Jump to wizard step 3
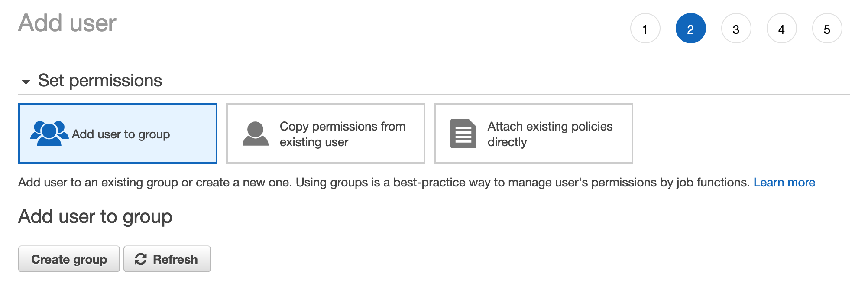The width and height of the screenshot is (868, 281). coord(736,29)
